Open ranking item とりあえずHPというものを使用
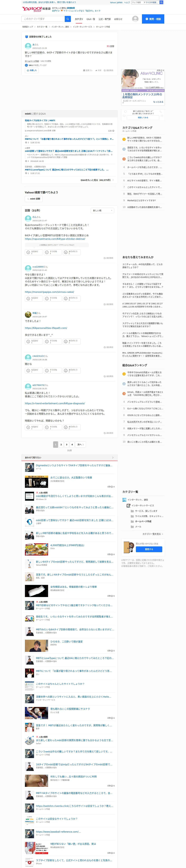This screenshot has width=186, height=868. tap(145, 174)
